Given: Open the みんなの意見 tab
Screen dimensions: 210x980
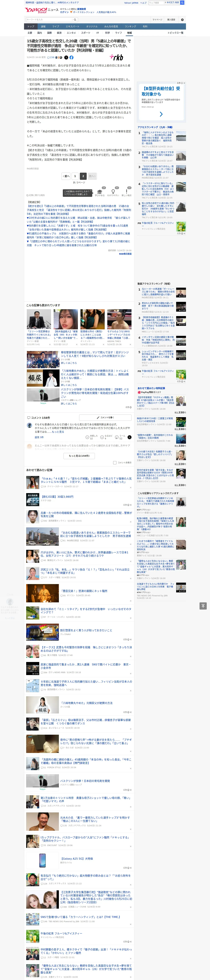Looking at the screenshot, I should pyautogui.click(x=111, y=27).
